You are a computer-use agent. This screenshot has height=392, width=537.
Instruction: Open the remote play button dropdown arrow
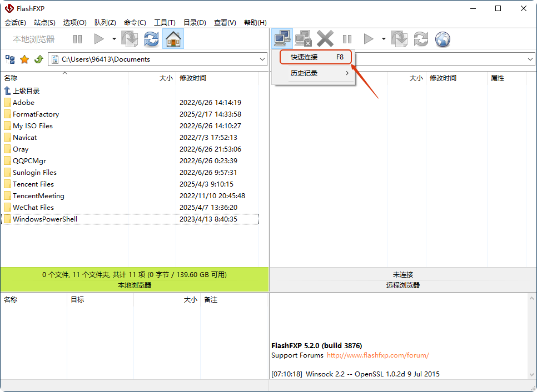pos(384,39)
